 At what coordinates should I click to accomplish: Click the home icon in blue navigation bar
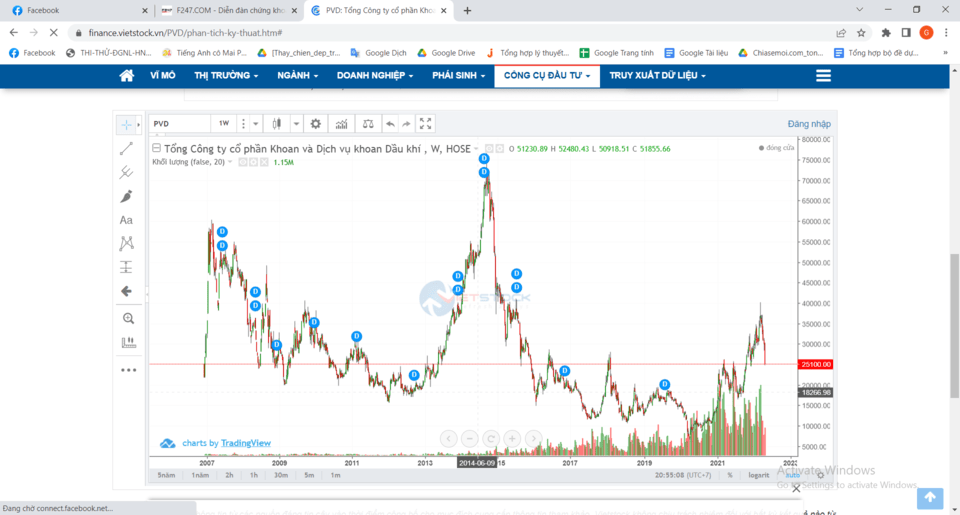[x=126, y=75]
